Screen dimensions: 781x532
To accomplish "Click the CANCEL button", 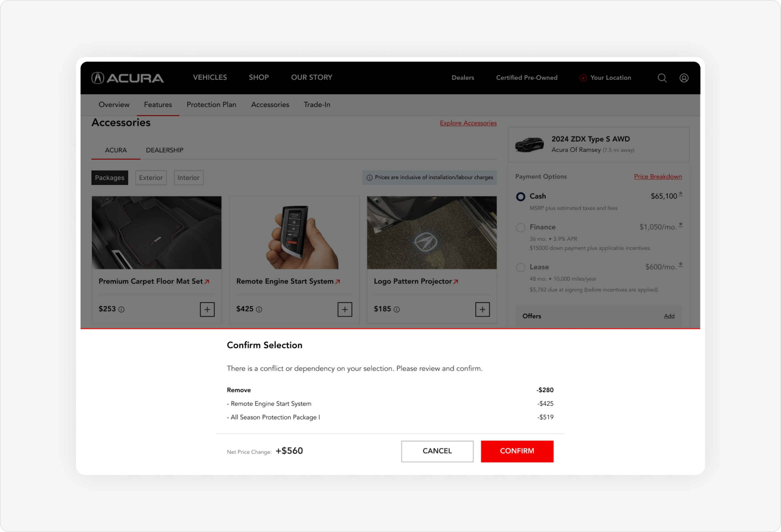I will [x=437, y=452].
